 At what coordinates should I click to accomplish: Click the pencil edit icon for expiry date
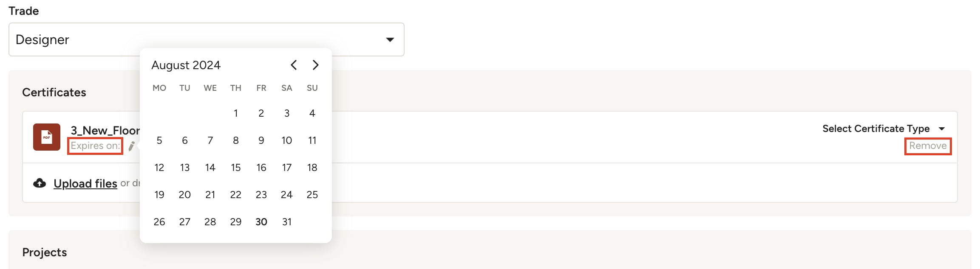(x=132, y=146)
